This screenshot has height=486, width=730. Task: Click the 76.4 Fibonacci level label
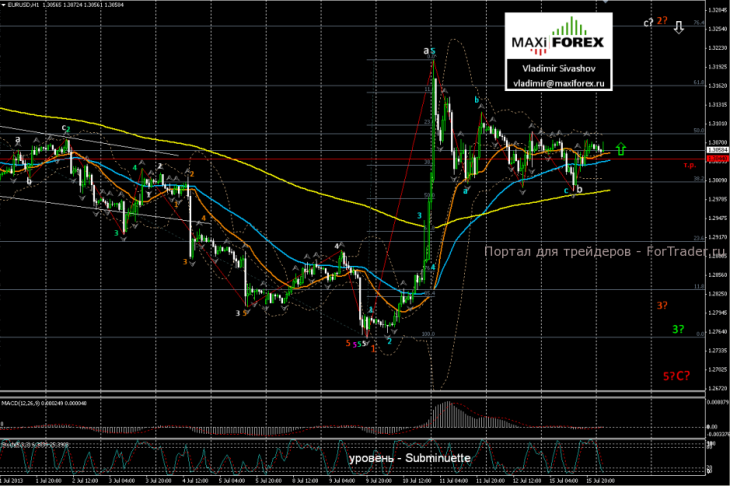pos(699,22)
